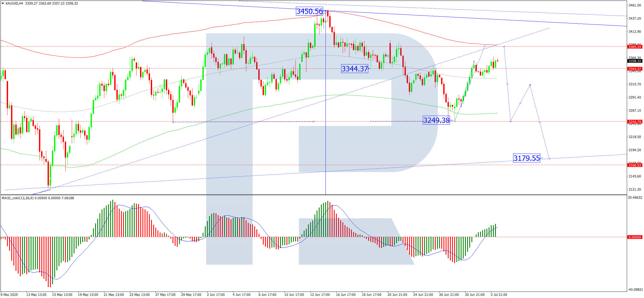Select the 3249.38 blue text label
This screenshot has width=644, height=298.
tap(436, 120)
